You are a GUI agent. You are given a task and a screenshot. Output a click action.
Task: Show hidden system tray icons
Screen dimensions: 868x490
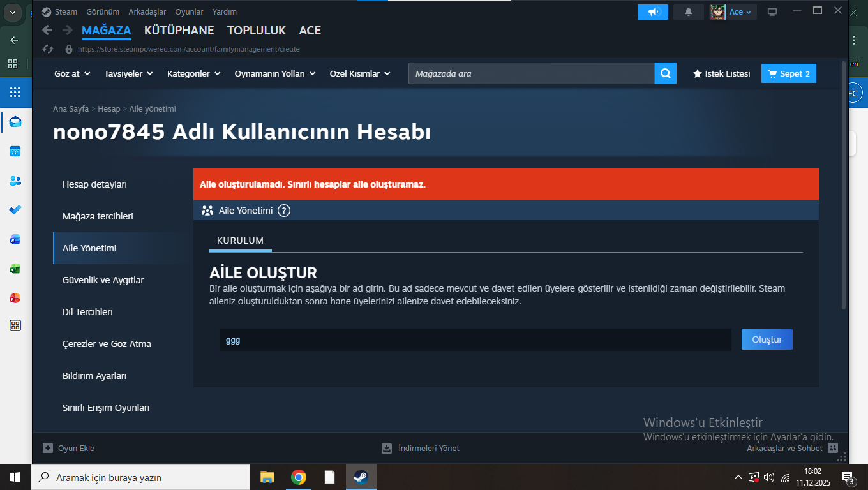pos(738,477)
